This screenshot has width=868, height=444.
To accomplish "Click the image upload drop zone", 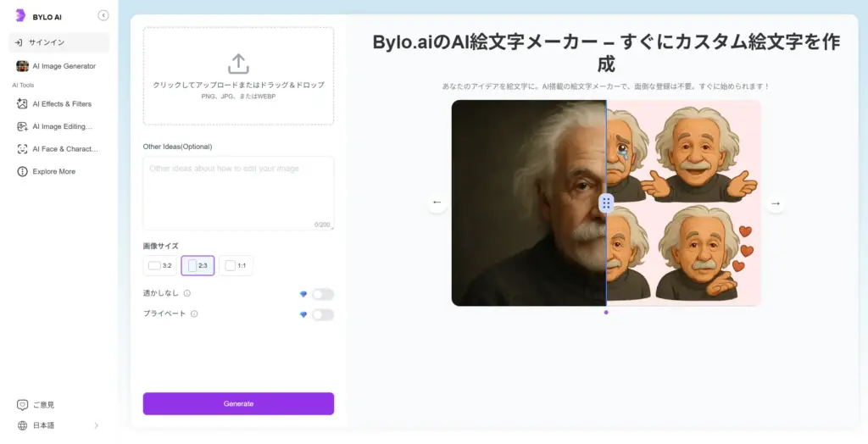I will (238, 76).
